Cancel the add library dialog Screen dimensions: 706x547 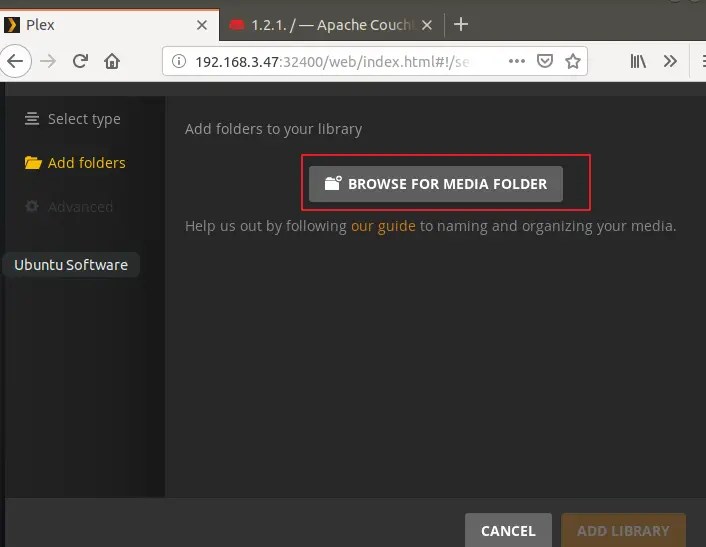click(x=508, y=530)
